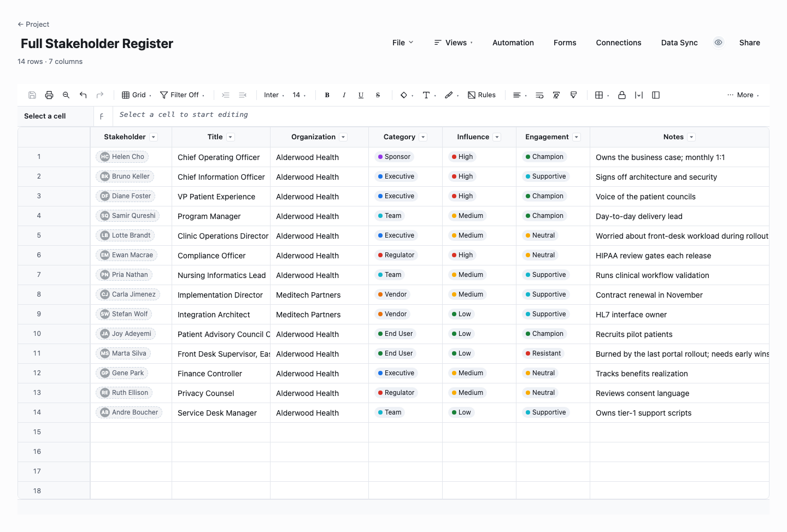Open the Title column dropdown arrow

click(231, 137)
